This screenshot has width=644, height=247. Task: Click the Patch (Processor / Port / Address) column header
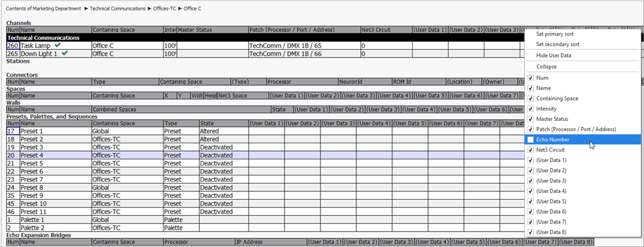[x=304, y=30]
